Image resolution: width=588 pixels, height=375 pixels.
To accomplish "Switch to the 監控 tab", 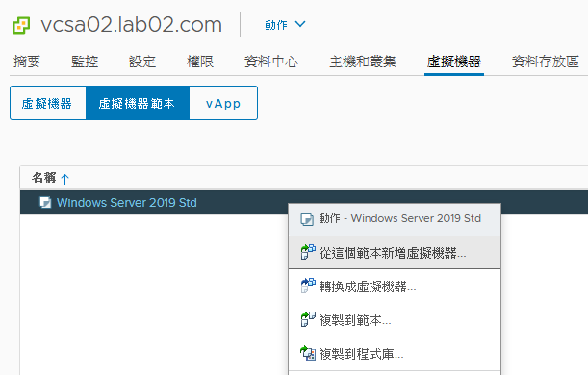I will coord(85,62).
